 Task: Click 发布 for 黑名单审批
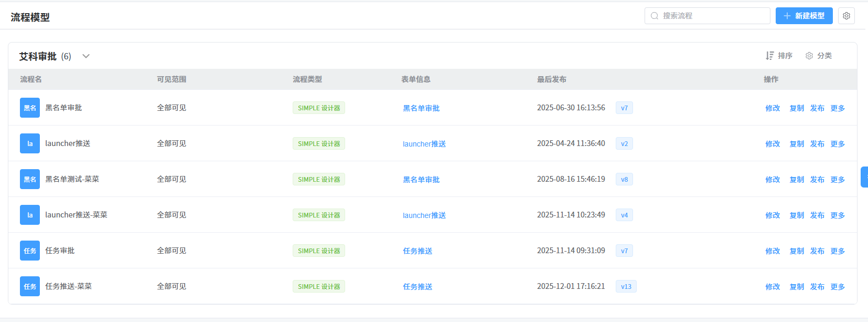tap(817, 108)
